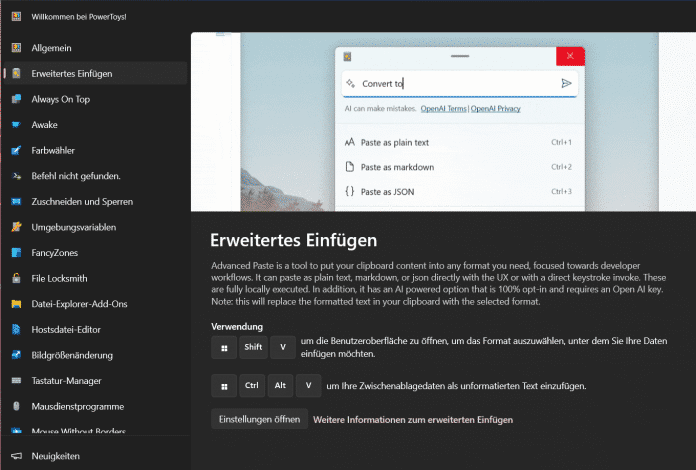Click the Neuigkeiten megaphone icon
696x470 pixels.
pos(16,456)
